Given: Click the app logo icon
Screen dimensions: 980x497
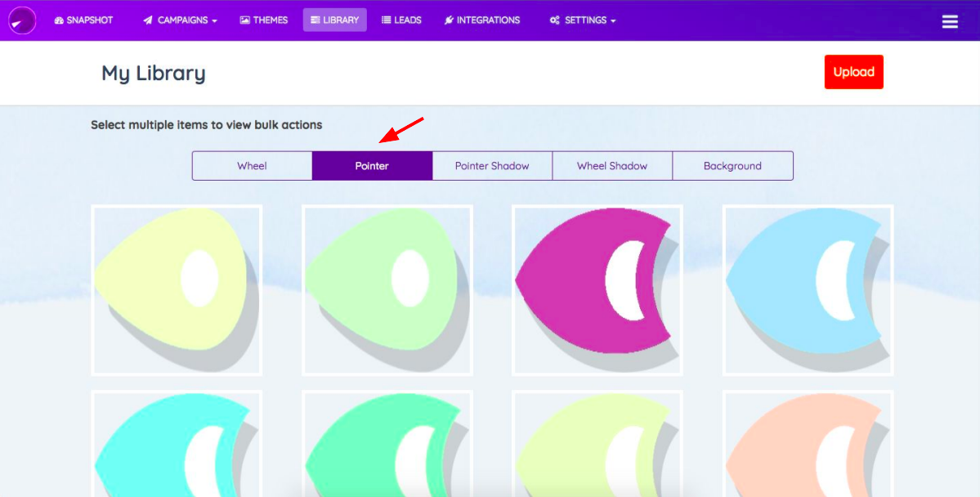Looking at the screenshot, I should coord(22,20).
